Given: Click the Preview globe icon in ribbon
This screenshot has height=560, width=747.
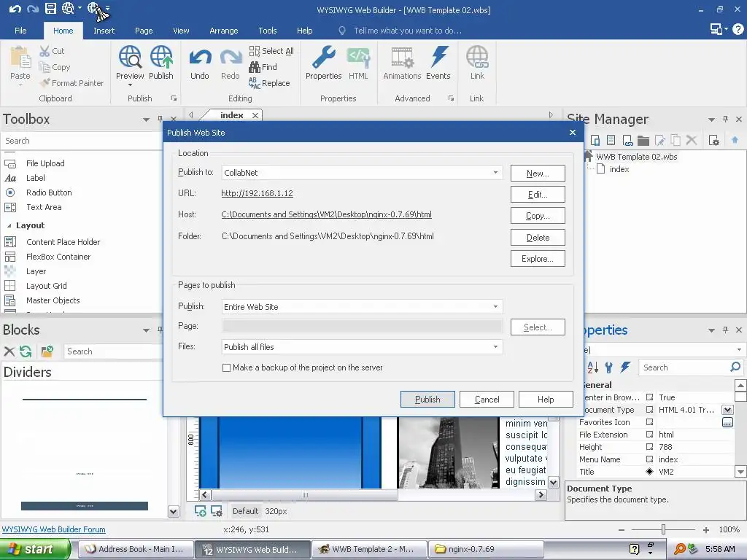Looking at the screenshot, I should 130,57.
